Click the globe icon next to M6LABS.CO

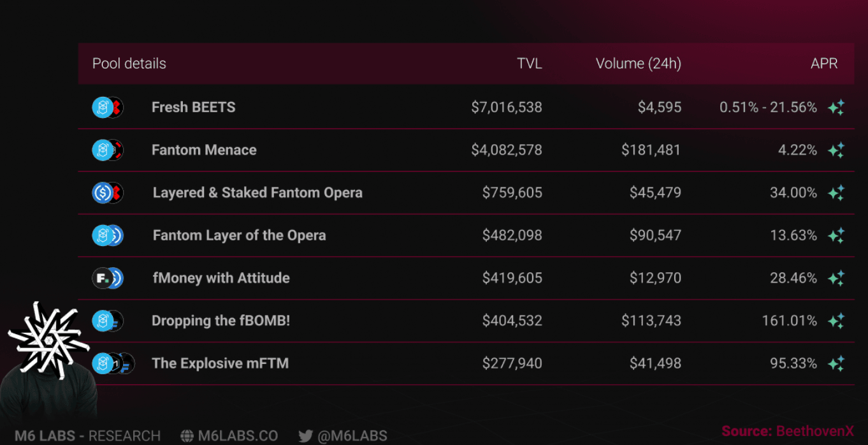coord(187,436)
